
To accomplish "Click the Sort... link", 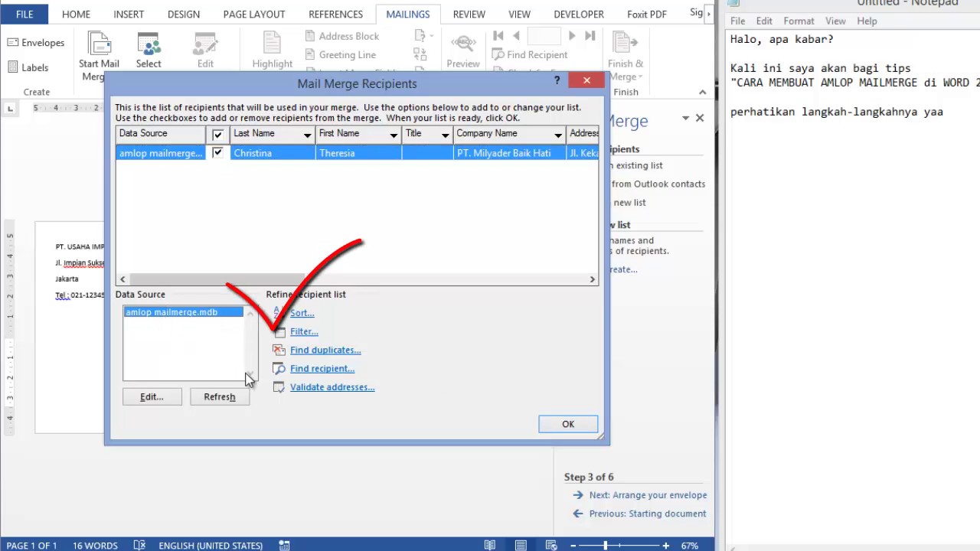I will pos(302,313).
